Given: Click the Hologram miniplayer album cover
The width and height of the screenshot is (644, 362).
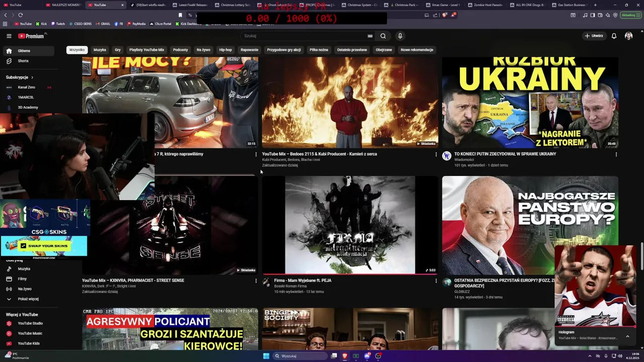Looking at the screenshot, I should 596,286.
